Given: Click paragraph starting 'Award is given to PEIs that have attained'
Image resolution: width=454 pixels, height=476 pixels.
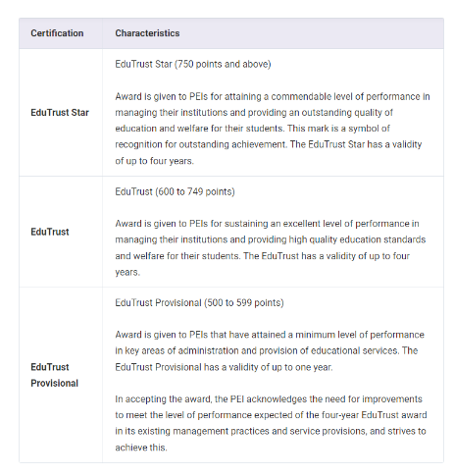Looking at the screenshot, I should pyautogui.click(x=270, y=351).
